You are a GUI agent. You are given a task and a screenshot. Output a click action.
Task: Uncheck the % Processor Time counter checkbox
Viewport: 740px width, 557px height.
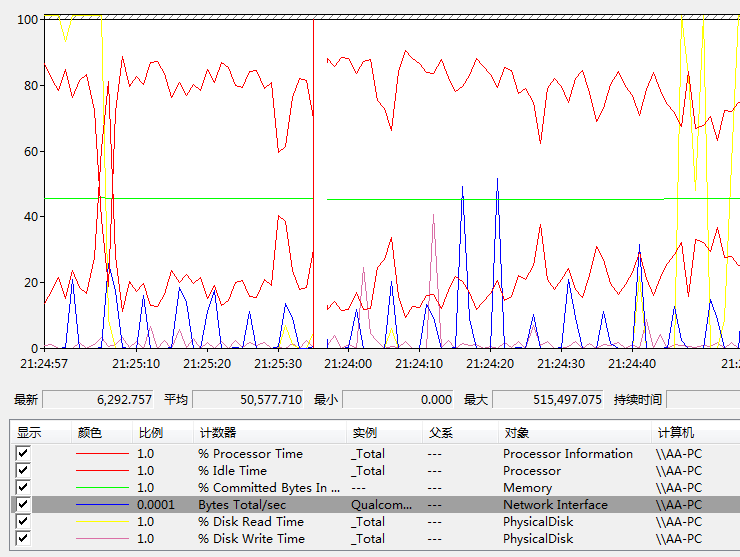(23, 454)
